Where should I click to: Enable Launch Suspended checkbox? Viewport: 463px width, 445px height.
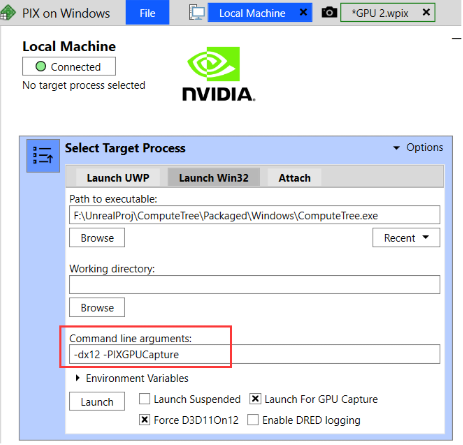point(144,399)
